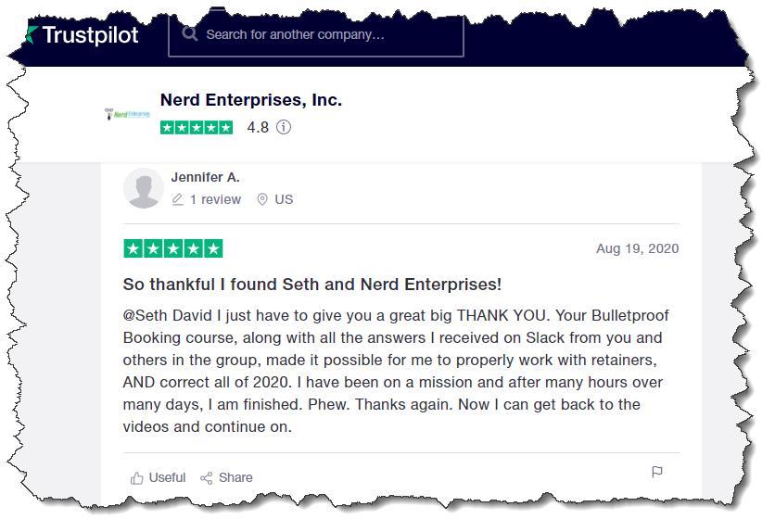Click the Trustpilot star logo

(32, 35)
